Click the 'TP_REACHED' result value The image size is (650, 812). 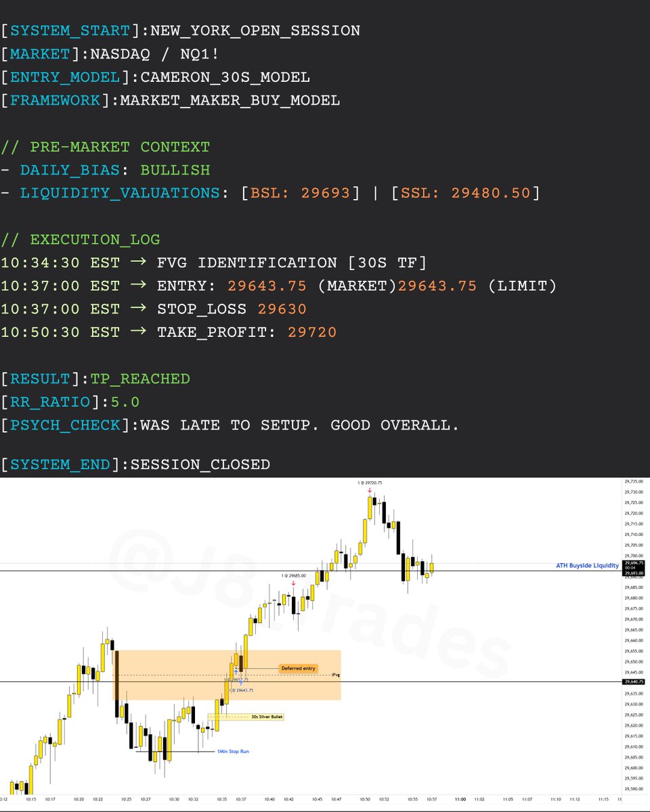click(141, 378)
